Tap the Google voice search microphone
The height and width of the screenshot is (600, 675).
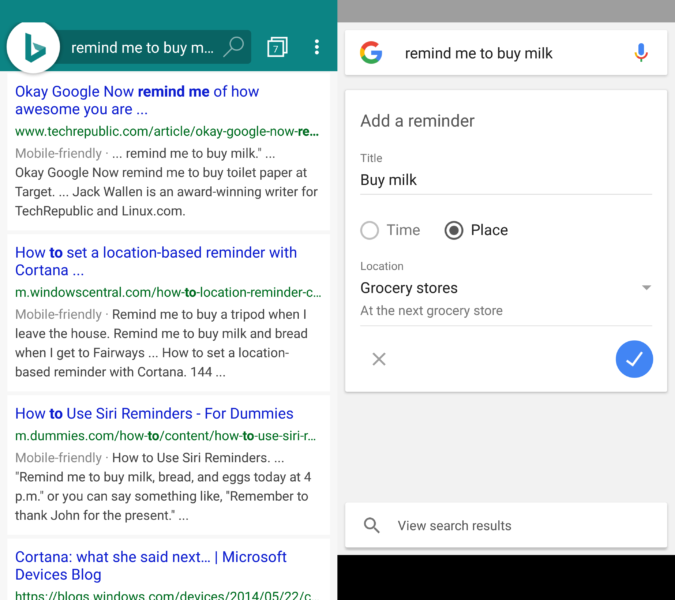[641, 53]
